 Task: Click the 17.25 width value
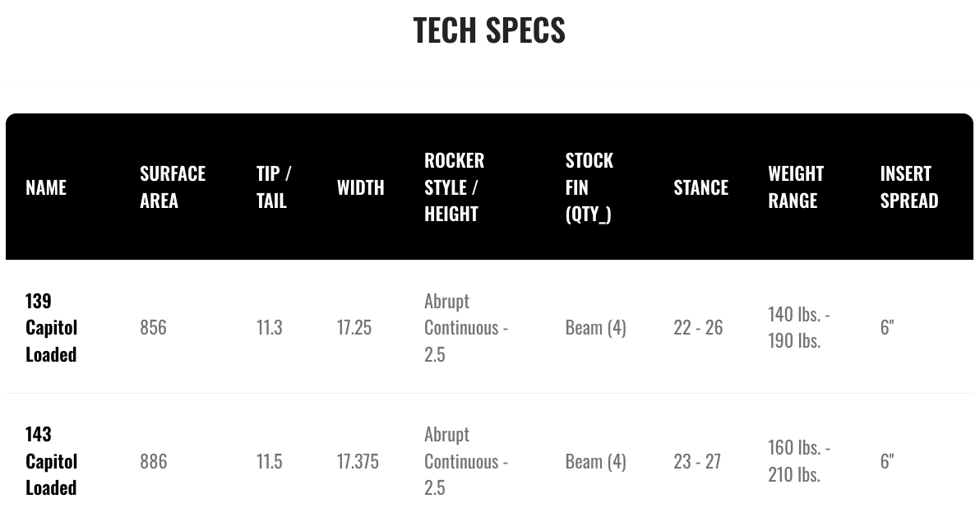[x=354, y=327]
